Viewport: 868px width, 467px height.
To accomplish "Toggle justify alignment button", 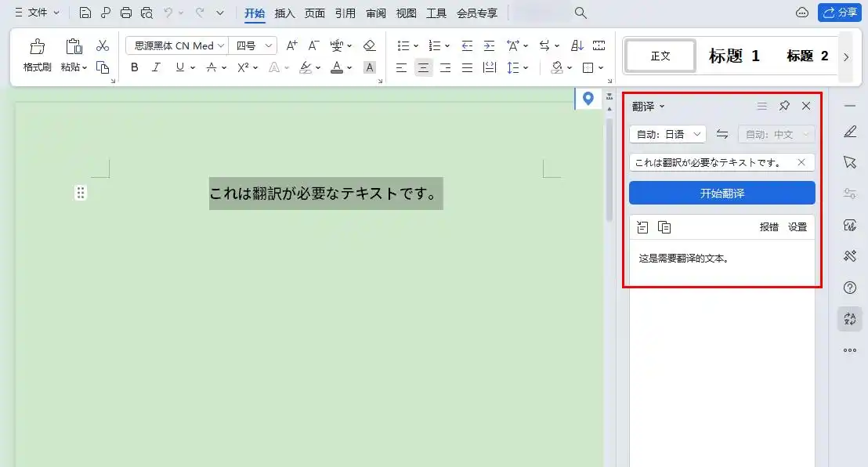I will click(467, 67).
